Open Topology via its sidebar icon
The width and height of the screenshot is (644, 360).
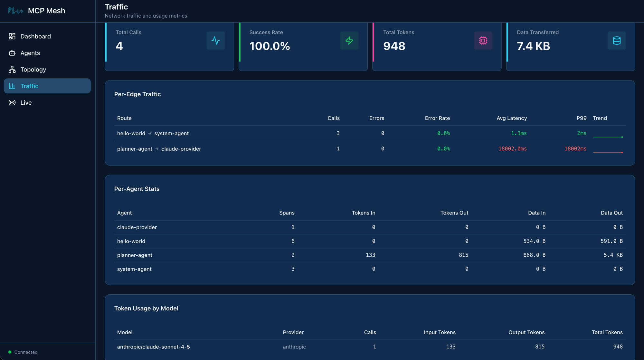[12, 70]
